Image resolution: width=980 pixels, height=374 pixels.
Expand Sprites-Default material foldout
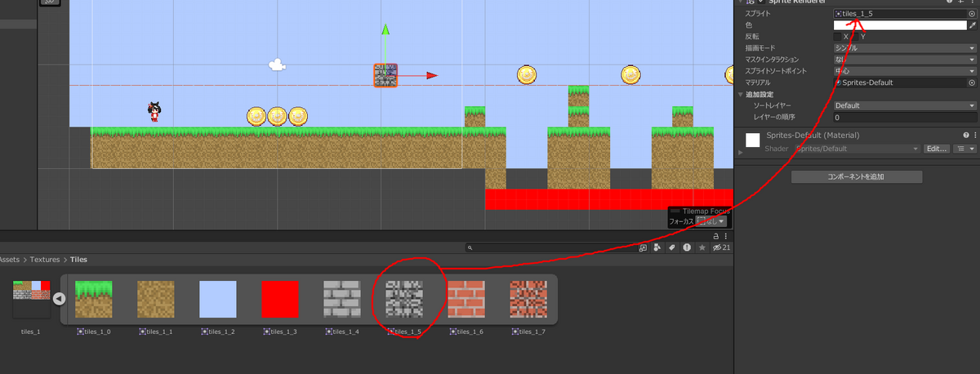(740, 152)
